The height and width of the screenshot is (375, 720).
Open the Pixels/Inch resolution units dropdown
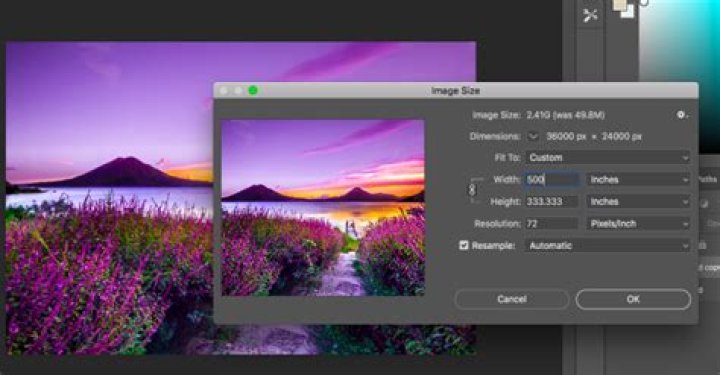pos(638,224)
